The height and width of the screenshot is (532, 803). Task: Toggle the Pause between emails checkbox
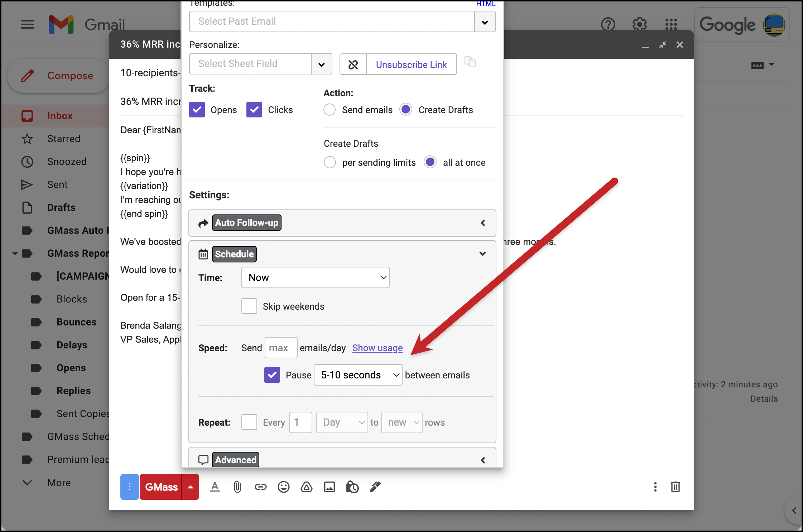click(x=272, y=375)
